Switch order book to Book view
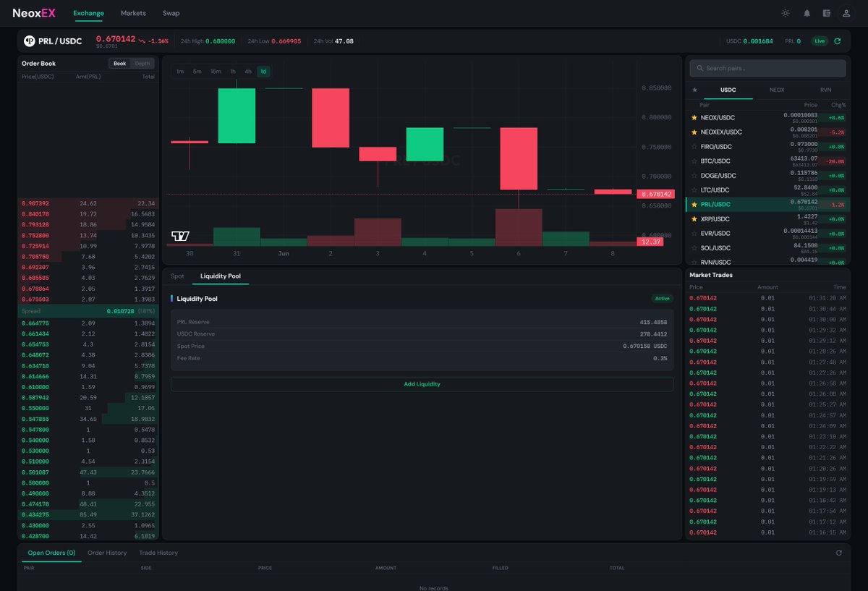The height and width of the screenshot is (591, 868). coord(119,64)
